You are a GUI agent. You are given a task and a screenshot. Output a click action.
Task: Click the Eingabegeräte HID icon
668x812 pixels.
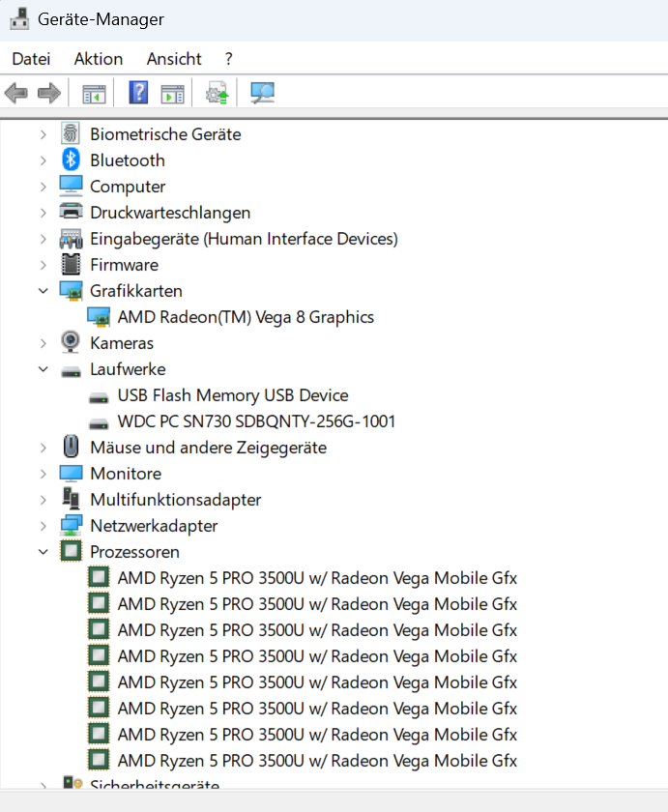point(71,238)
